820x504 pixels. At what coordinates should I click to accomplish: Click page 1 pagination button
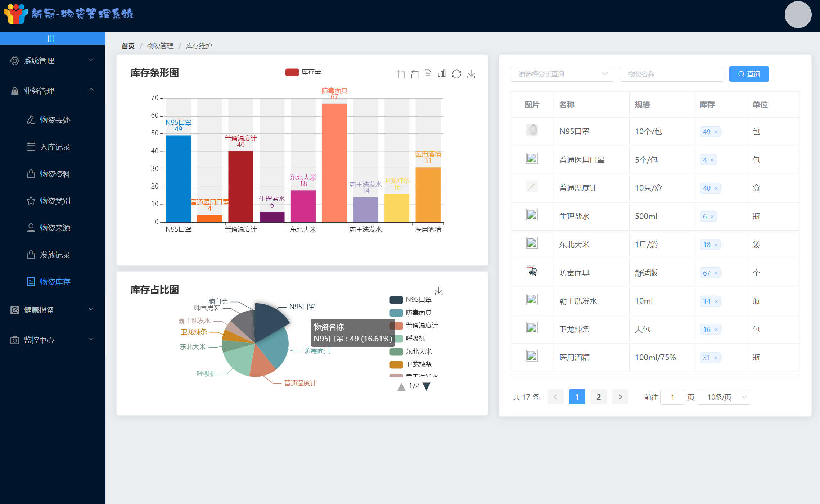(577, 397)
